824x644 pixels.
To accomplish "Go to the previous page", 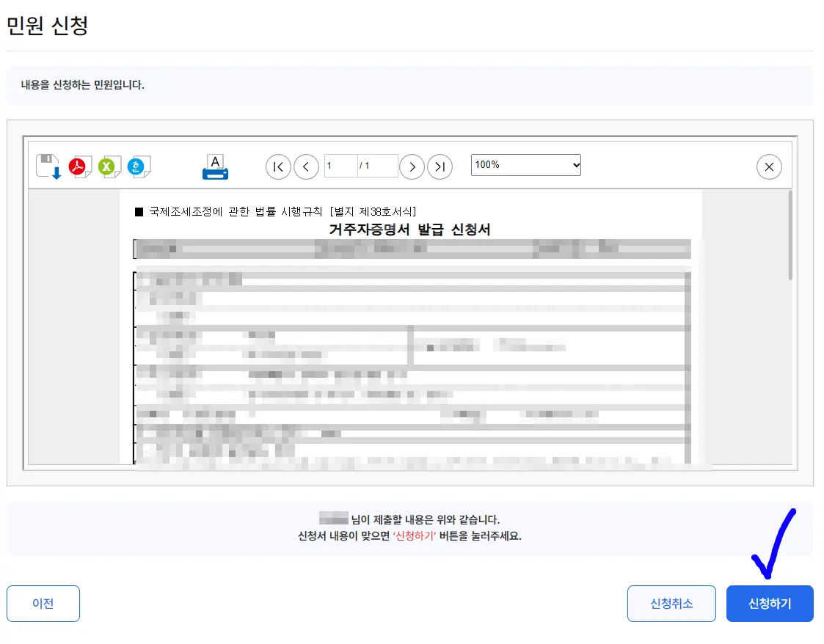I will click(x=306, y=167).
